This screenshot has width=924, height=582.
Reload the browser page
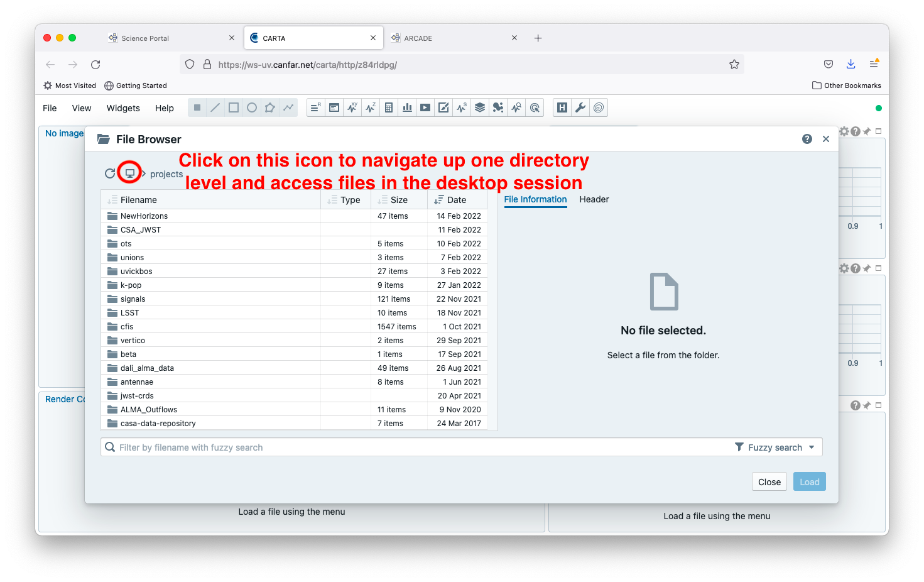pos(95,65)
